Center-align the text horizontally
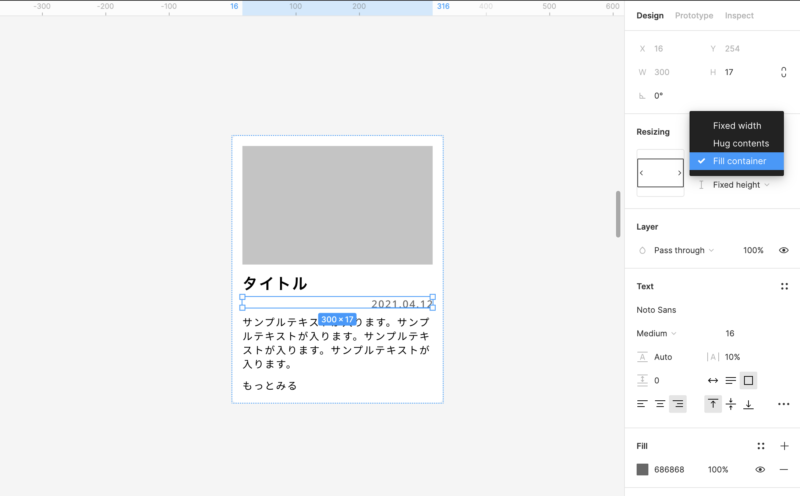Screen dimensions: 800x496 coord(660,404)
